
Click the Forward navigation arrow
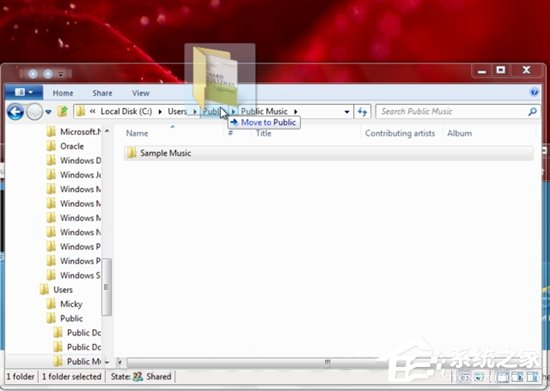point(34,112)
